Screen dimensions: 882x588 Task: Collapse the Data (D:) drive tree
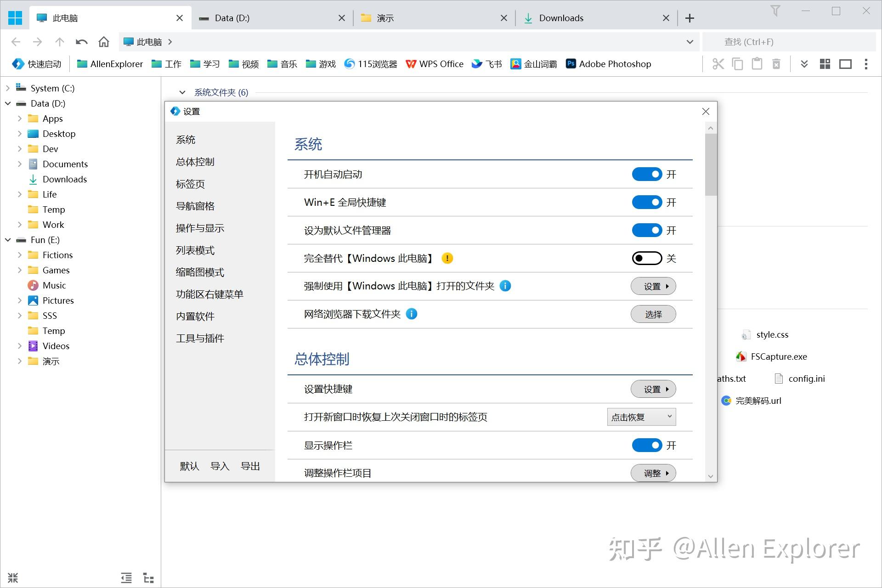pyautogui.click(x=8, y=103)
